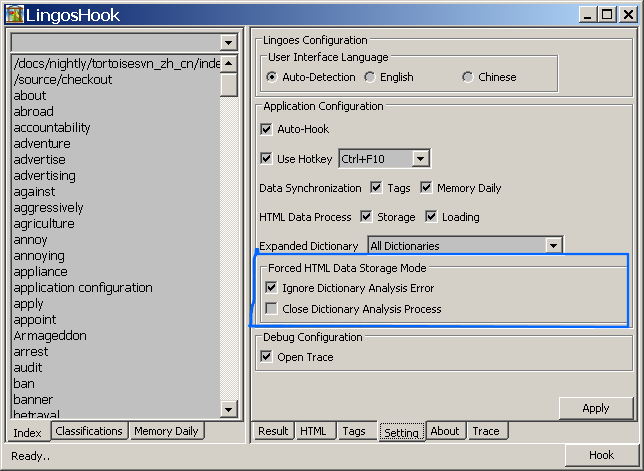Select the word 'advertise'
The height and width of the screenshot is (471, 644).
pyautogui.click(x=116, y=159)
